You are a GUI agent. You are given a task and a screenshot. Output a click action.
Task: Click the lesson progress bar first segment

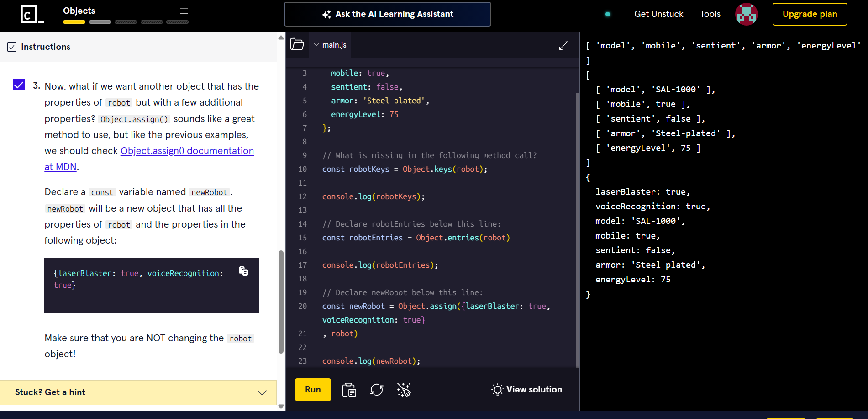tap(74, 22)
